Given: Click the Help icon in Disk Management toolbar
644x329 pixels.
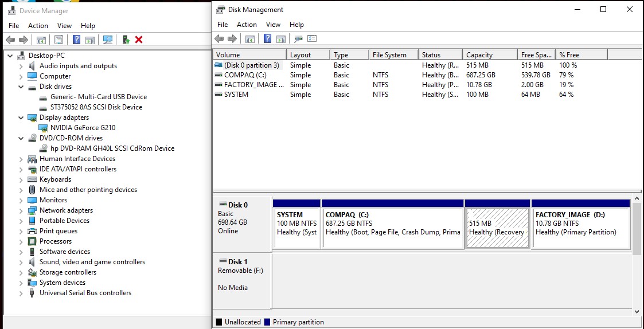Looking at the screenshot, I should coord(267,38).
